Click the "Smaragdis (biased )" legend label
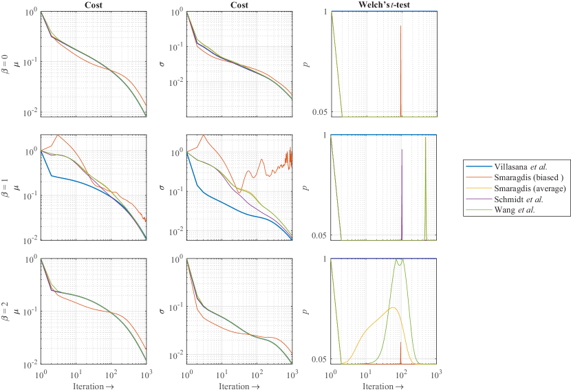571x392 pixels. [x=529, y=177]
